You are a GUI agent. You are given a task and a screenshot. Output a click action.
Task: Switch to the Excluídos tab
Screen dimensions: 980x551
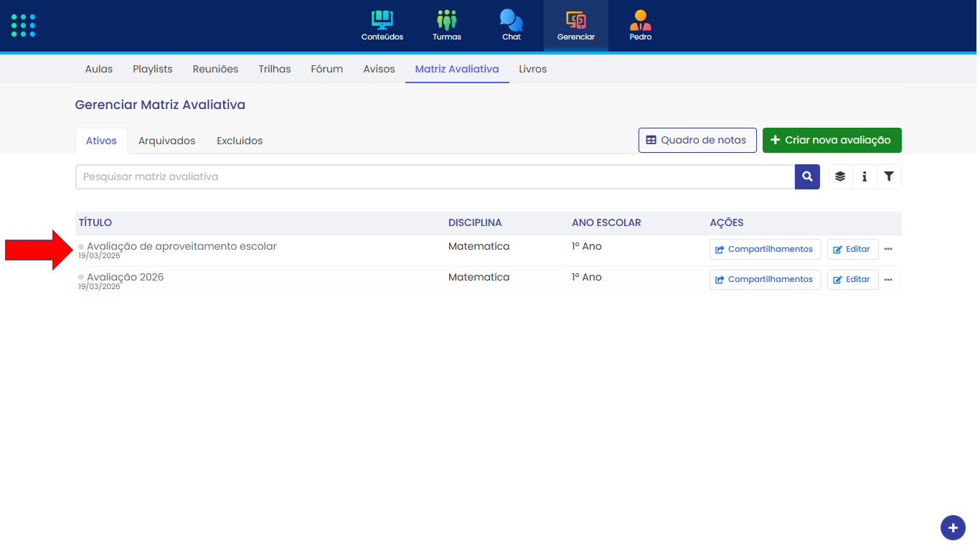point(240,141)
